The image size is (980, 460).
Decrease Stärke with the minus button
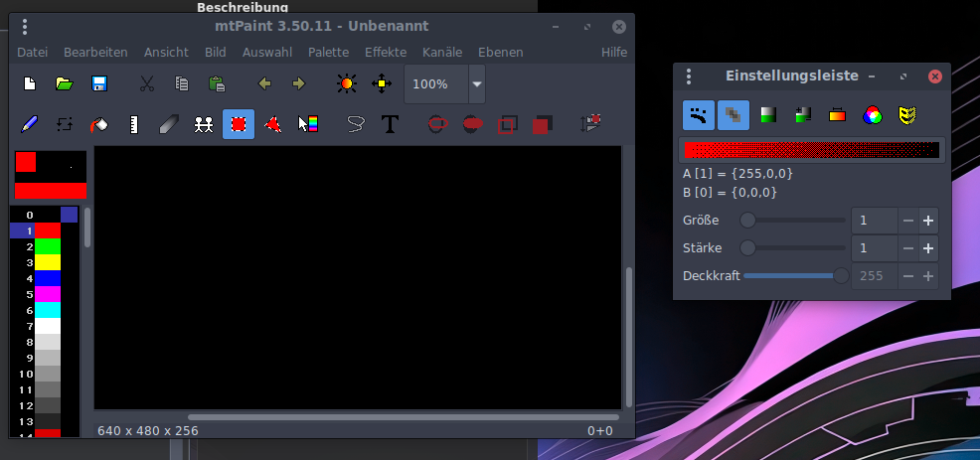[907, 248]
